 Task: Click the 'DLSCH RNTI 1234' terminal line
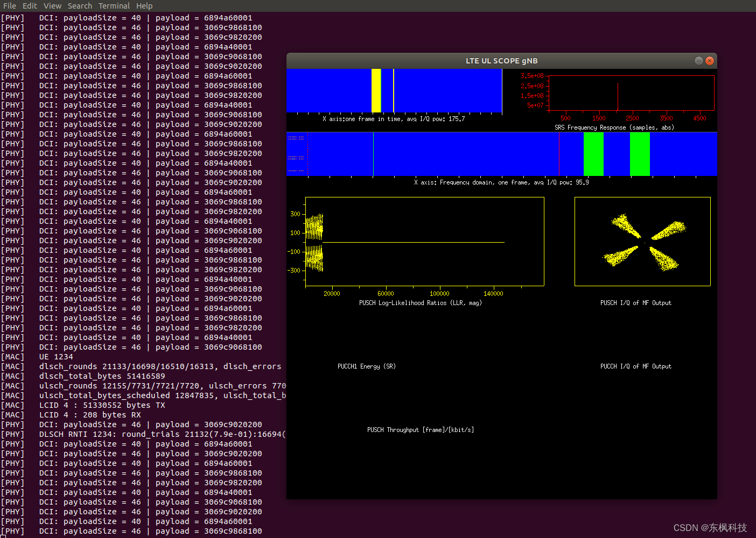point(143,434)
